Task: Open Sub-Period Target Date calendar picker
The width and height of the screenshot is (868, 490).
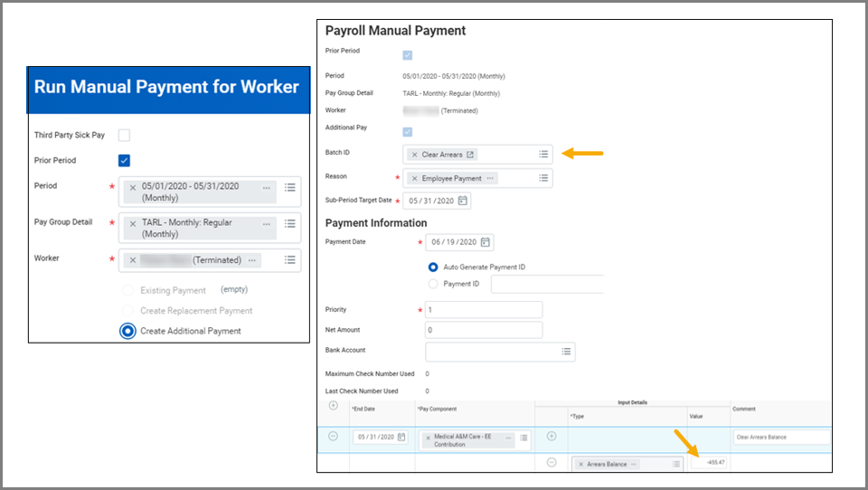Action: click(x=464, y=201)
